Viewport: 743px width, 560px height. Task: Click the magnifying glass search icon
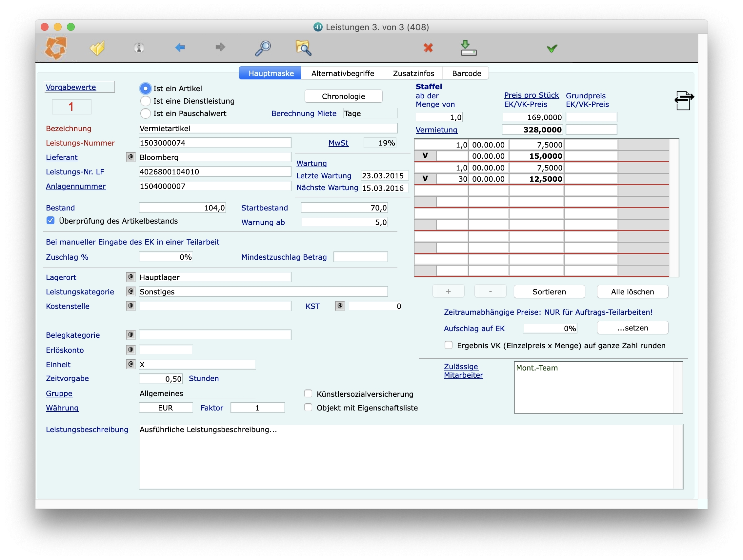(263, 48)
